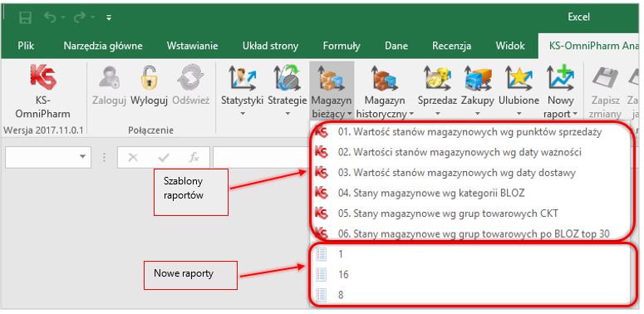Click the formula bar resize handle dots
This screenshot has height=314, width=644.
click(x=105, y=157)
